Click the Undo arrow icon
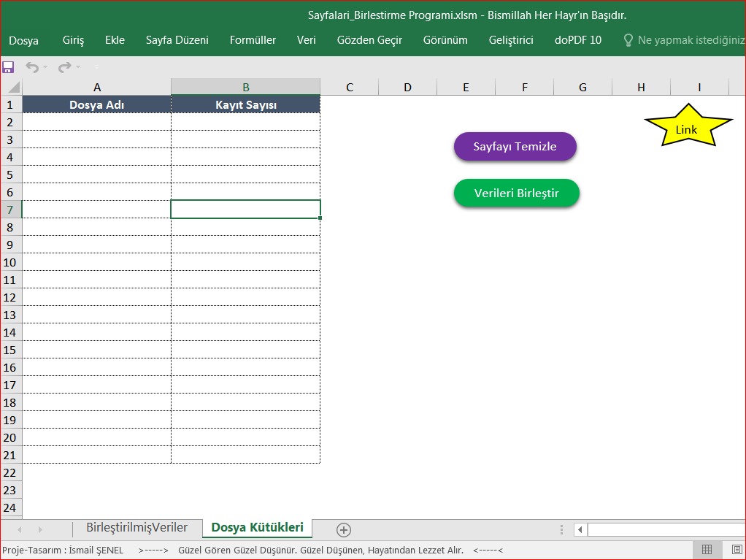The image size is (746, 560). pos(32,67)
